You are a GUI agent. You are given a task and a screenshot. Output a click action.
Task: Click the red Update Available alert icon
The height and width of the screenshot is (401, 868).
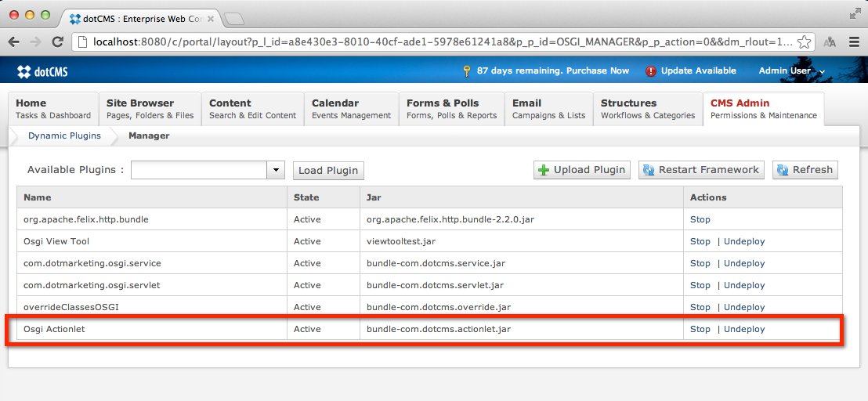tap(651, 71)
